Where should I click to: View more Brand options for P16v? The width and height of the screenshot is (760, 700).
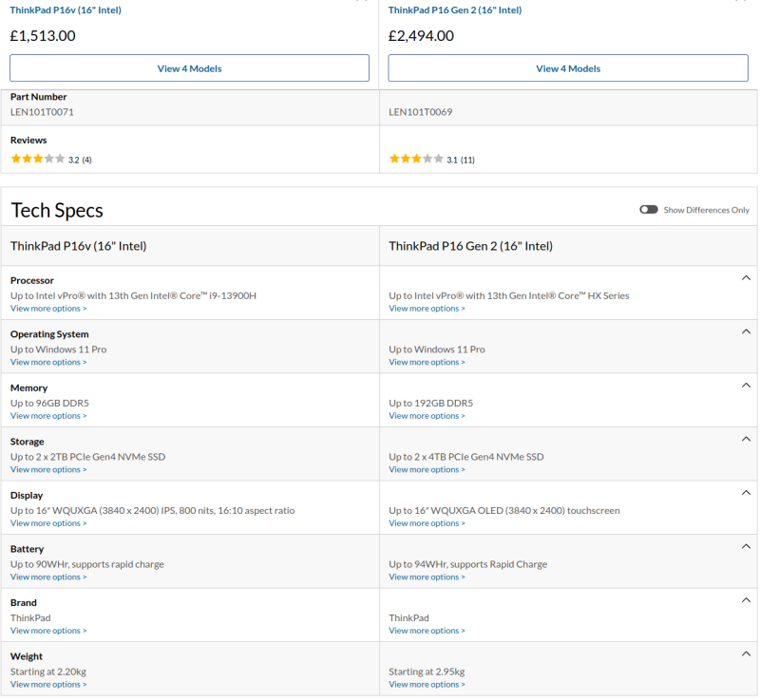coord(48,631)
